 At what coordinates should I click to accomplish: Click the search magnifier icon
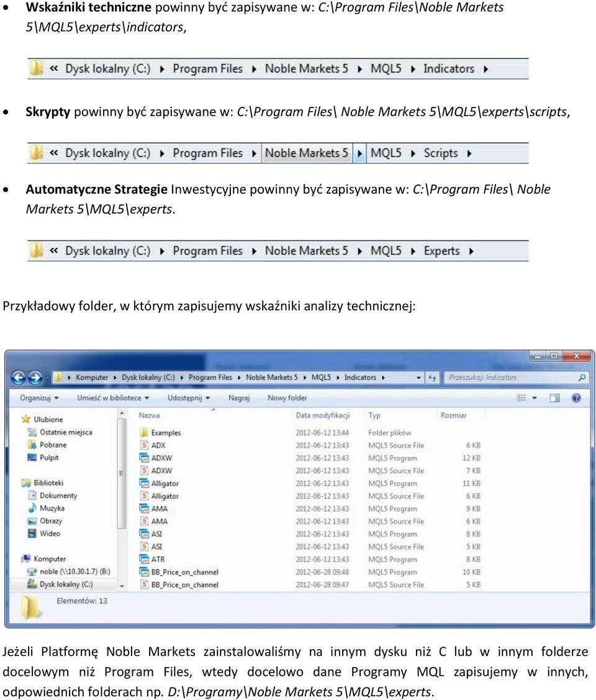(581, 378)
